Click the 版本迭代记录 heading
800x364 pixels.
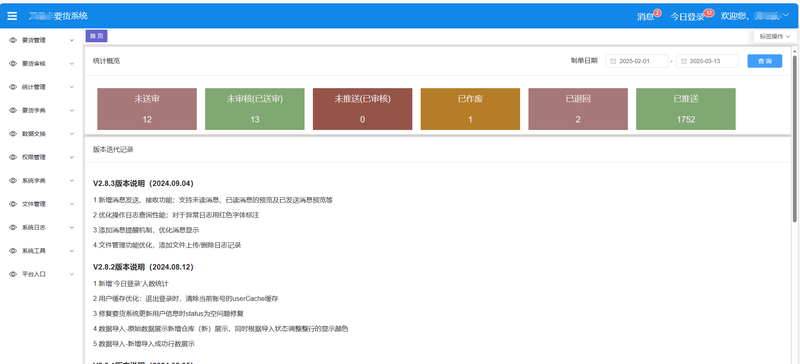(113, 150)
